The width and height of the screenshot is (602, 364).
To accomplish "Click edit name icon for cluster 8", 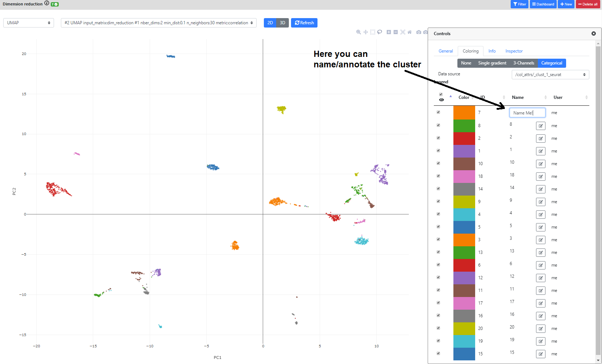I will pyautogui.click(x=540, y=126).
